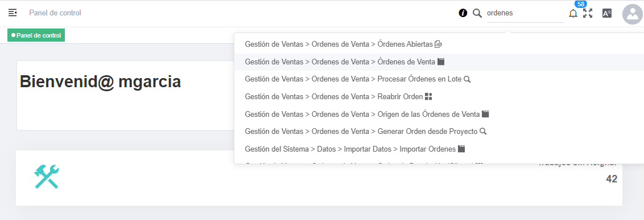This screenshot has height=220, width=644.
Task: Toggle fullscreen with the expand arrows icon
Action: tap(588, 13)
